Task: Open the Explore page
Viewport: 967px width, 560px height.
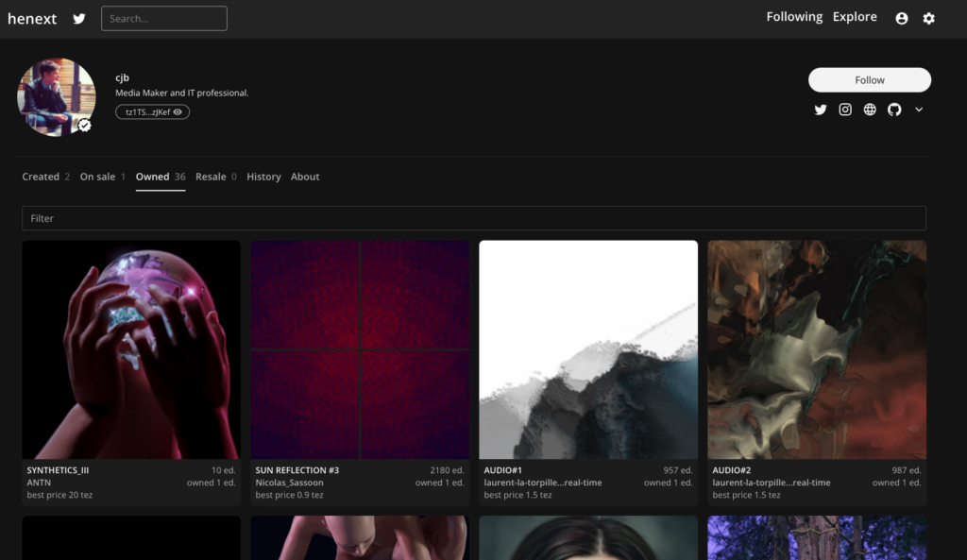Action: [855, 17]
